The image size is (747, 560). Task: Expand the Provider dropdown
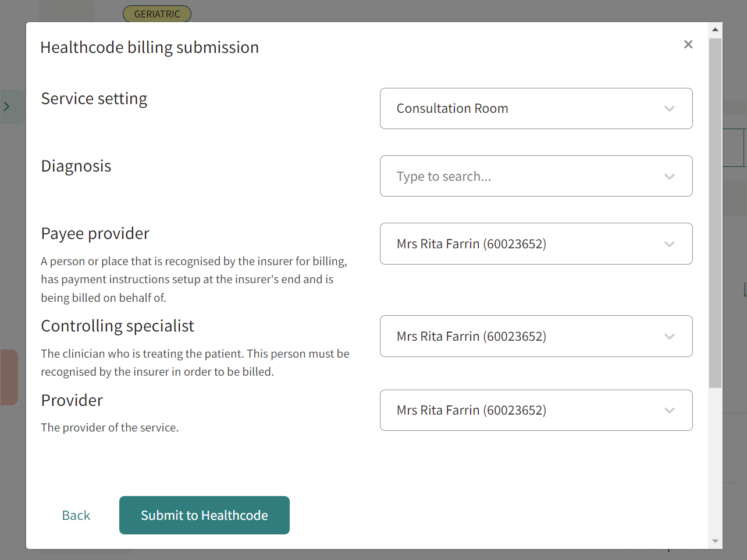(536, 411)
